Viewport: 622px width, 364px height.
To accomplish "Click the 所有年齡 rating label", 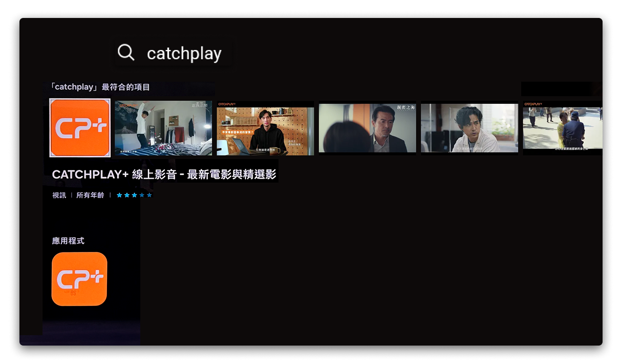I will (90, 195).
